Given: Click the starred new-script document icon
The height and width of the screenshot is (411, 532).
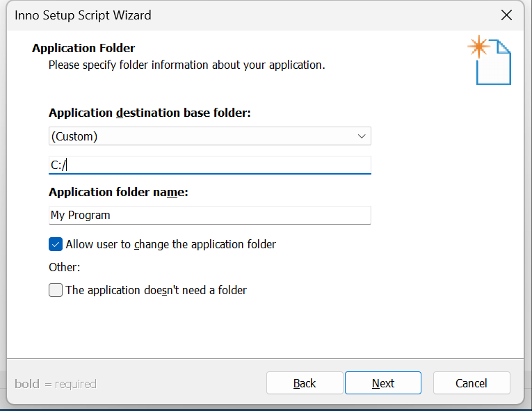Looking at the screenshot, I should [490, 60].
